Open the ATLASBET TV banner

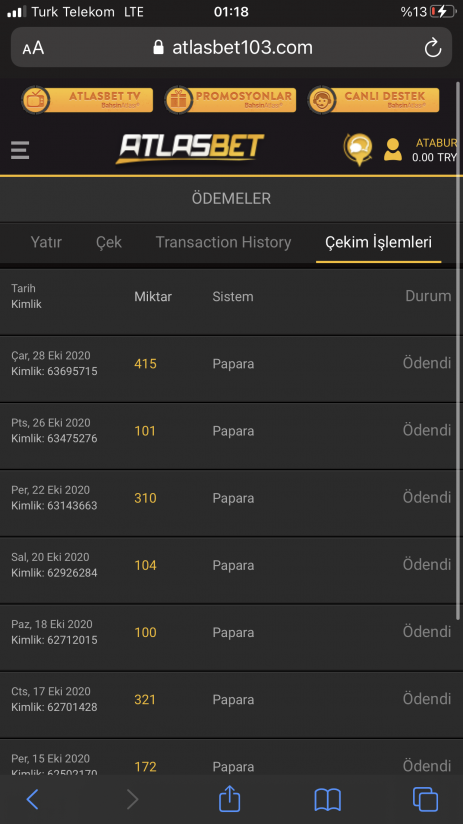click(x=87, y=100)
